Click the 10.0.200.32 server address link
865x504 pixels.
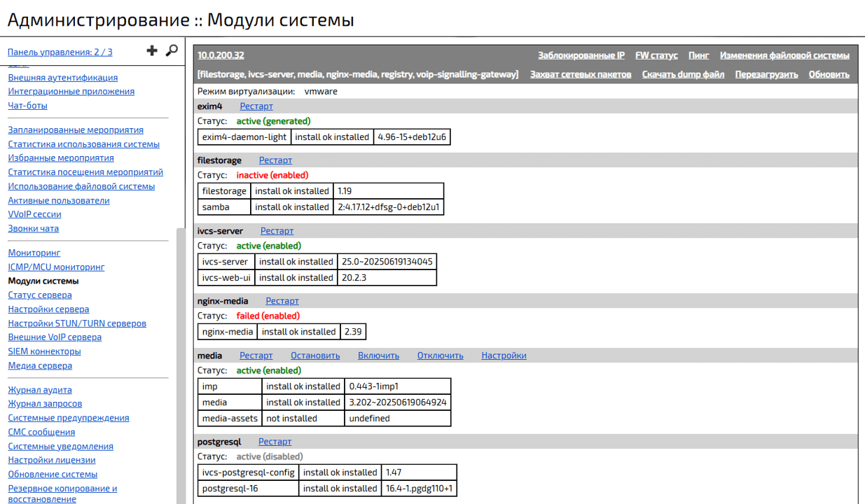(221, 55)
